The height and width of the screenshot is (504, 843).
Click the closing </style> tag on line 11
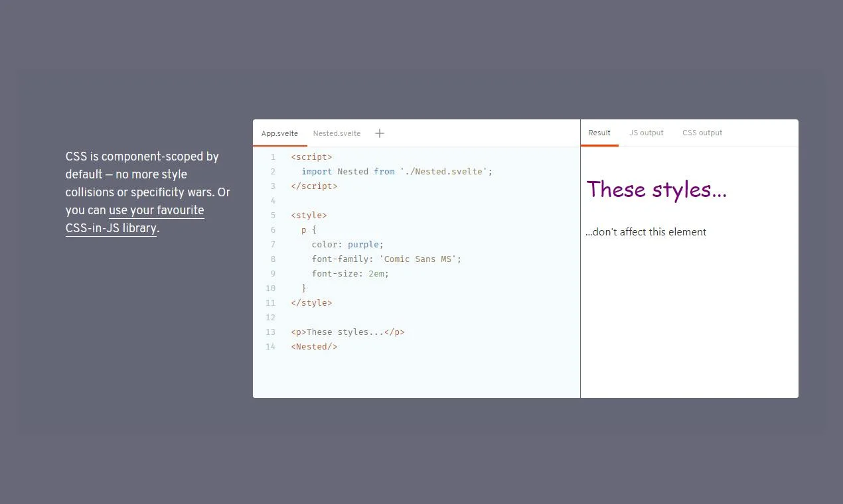click(x=311, y=303)
